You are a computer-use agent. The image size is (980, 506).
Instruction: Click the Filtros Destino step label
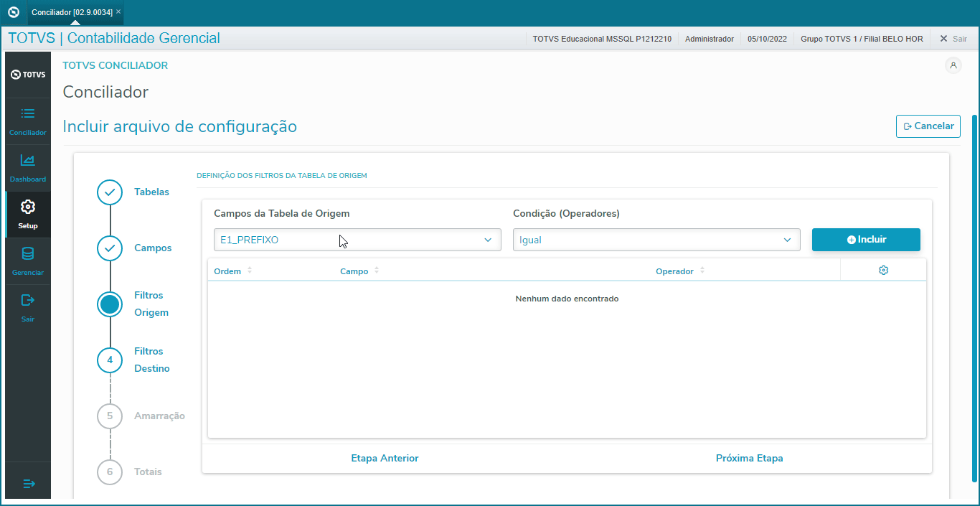click(151, 360)
